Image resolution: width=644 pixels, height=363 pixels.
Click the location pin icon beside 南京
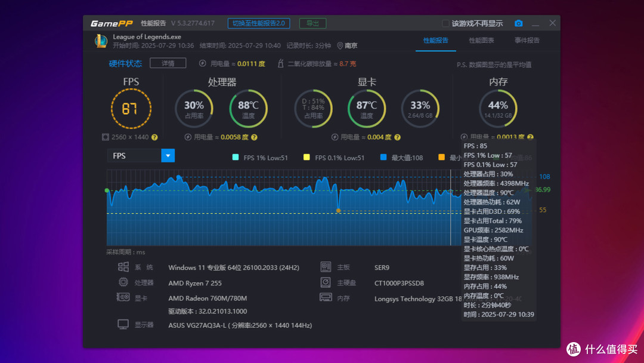pyautogui.click(x=340, y=45)
